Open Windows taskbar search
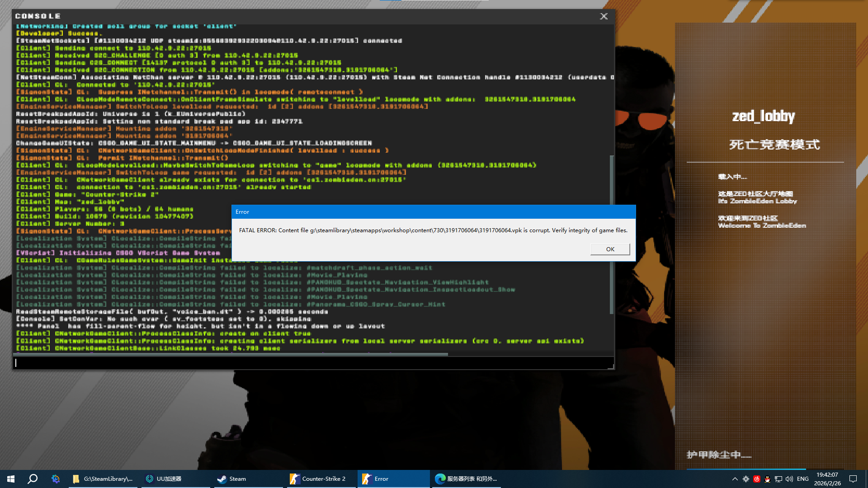This screenshot has height=488, width=868. coord(33,479)
